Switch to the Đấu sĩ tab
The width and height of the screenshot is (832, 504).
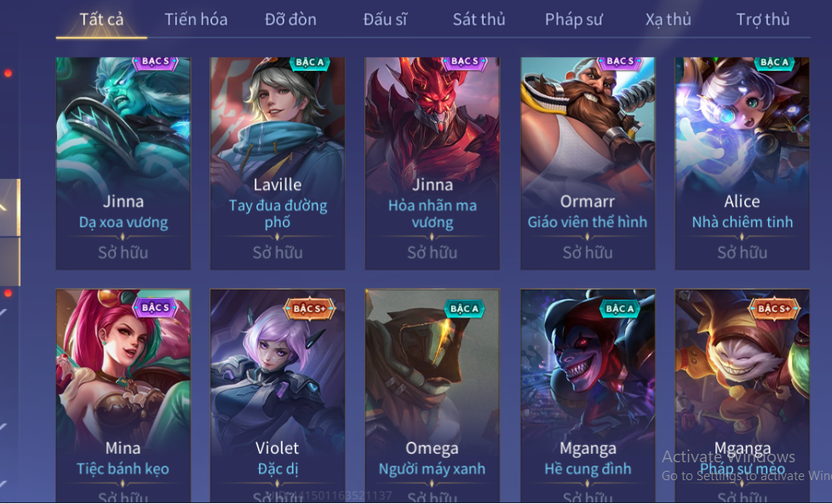pyautogui.click(x=385, y=20)
